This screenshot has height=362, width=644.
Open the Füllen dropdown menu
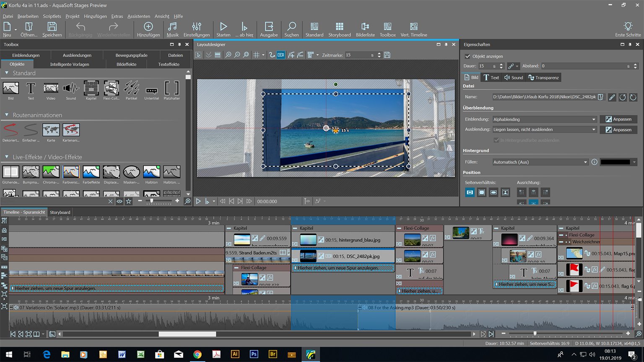[x=540, y=162]
